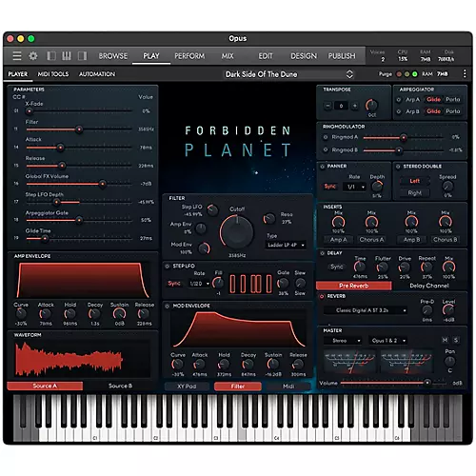
Task: Open the hamburger main menu
Action: coord(17,56)
